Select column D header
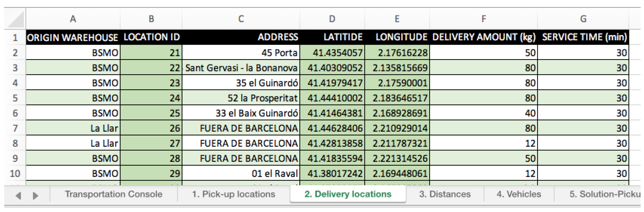644x212 pixels. (332, 19)
